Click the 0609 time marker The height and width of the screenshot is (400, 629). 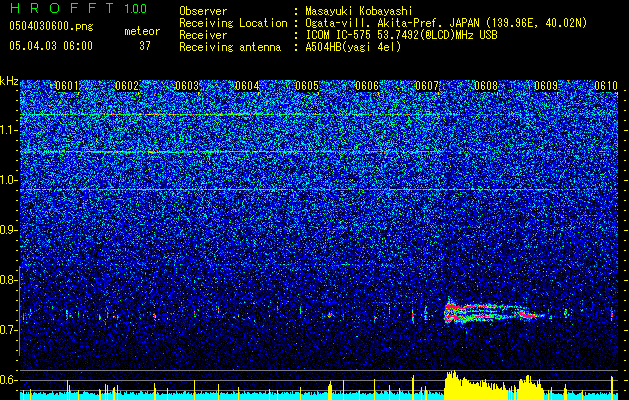(x=546, y=86)
